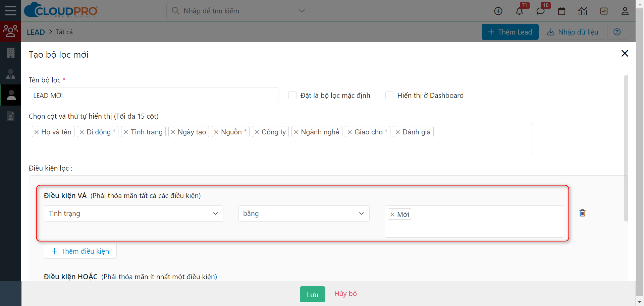The height and width of the screenshot is (306, 644).
Task: Click the dialog vertical scrollbar
Action: (x=626, y=148)
